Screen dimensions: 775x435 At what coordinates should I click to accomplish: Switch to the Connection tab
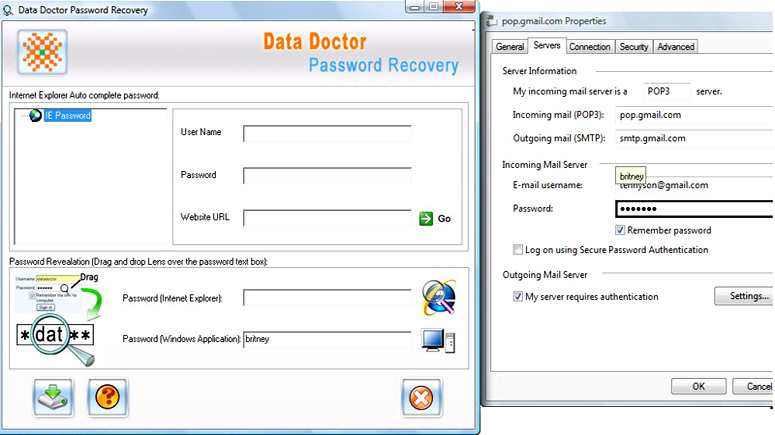(x=590, y=47)
